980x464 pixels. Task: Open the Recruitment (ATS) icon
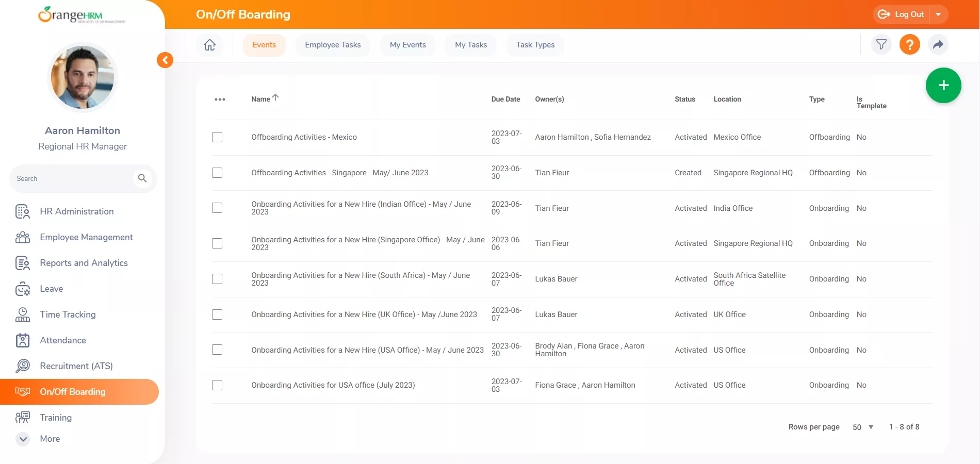coord(23,366)
